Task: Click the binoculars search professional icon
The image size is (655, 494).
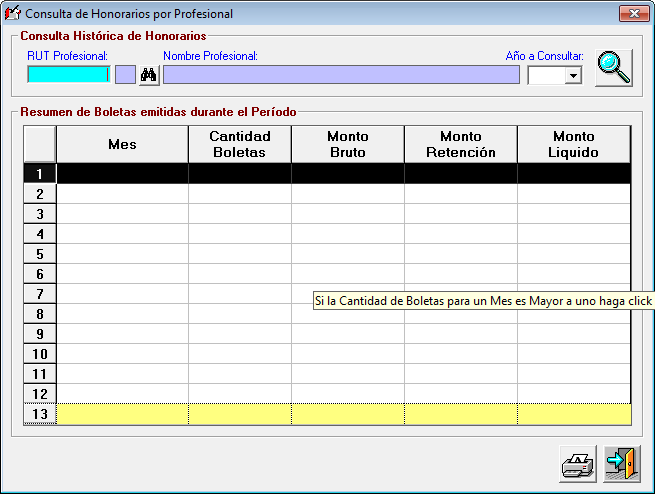Action: pos(149,75)
